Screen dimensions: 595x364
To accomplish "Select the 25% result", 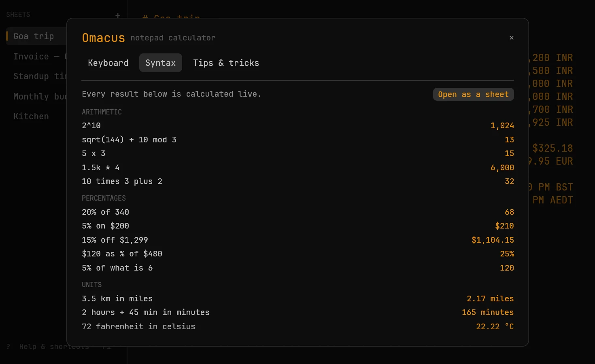I will pyautogui.click(x=507, y=254).
